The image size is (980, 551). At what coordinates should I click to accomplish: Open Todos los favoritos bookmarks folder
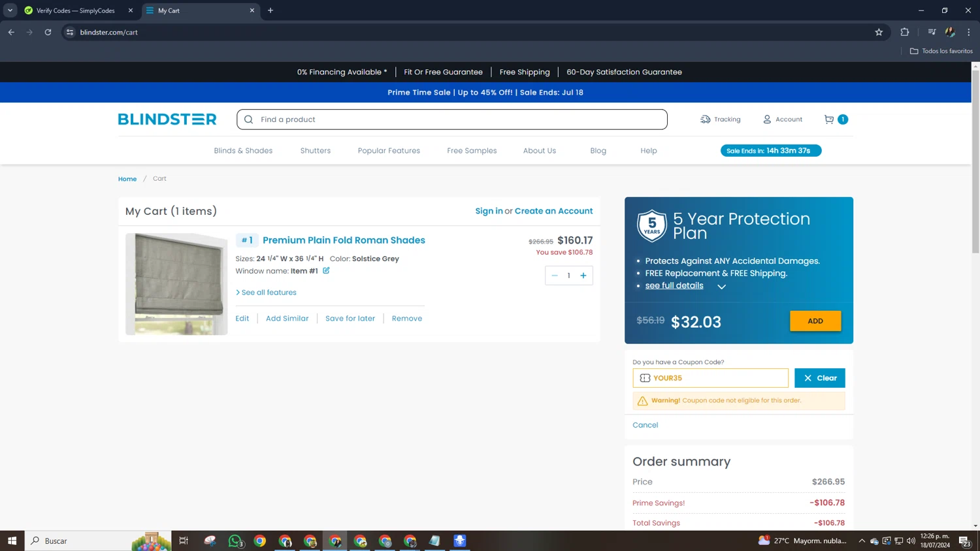click(x=941, y=51)
